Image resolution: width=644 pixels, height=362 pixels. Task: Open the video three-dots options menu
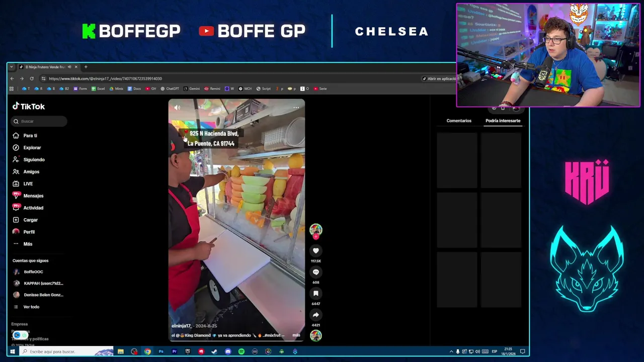(x=296, y=107)
